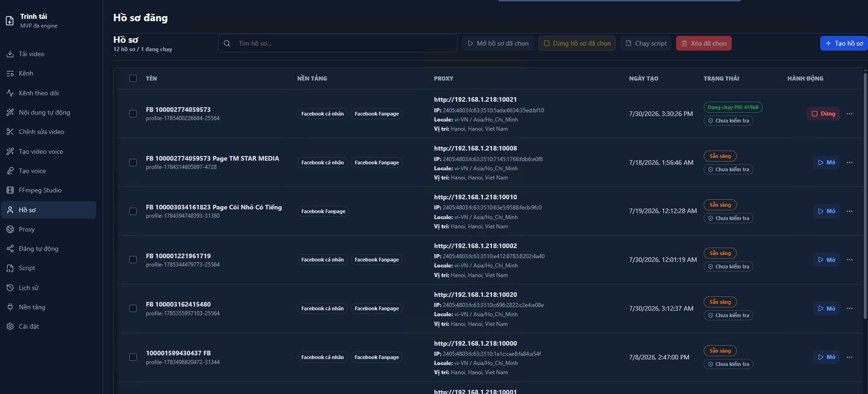Click the Trình tải app logo icon
This screenshot has height=394, width=868.
[10, 21]
